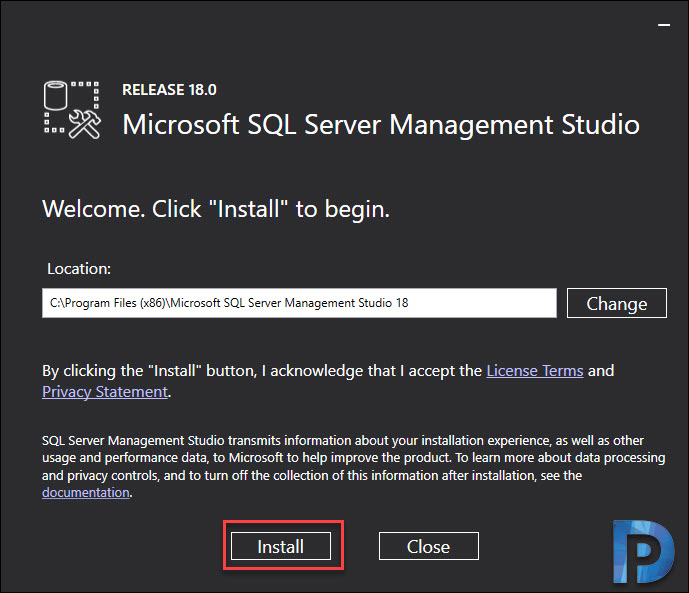Image resolution: width=689 pixels, height=593 pixels.
Task: Click the SQL Server Management Studio logo
Action: 73,110
